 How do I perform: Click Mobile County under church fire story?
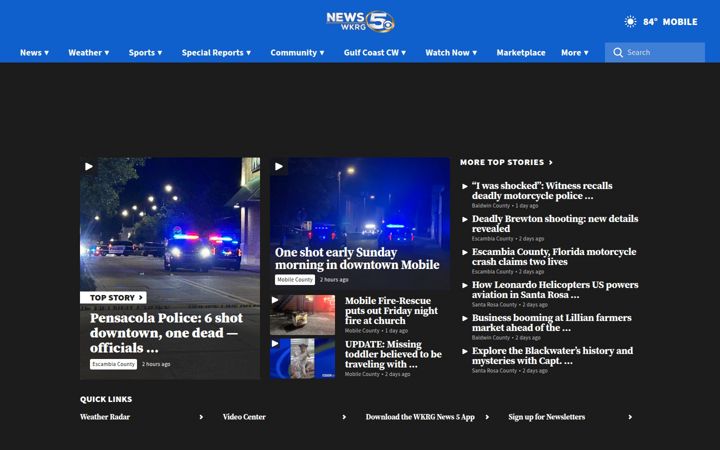[362, 331]
